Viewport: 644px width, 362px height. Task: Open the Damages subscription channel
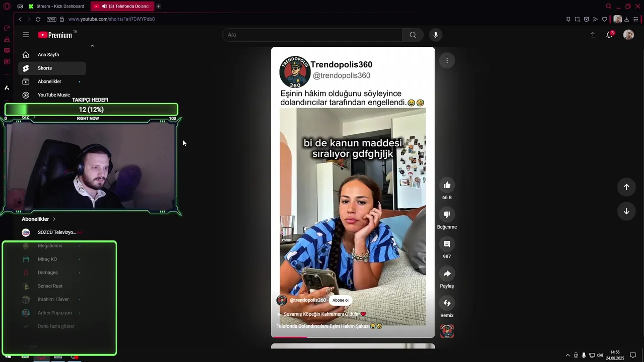[52, 273]
